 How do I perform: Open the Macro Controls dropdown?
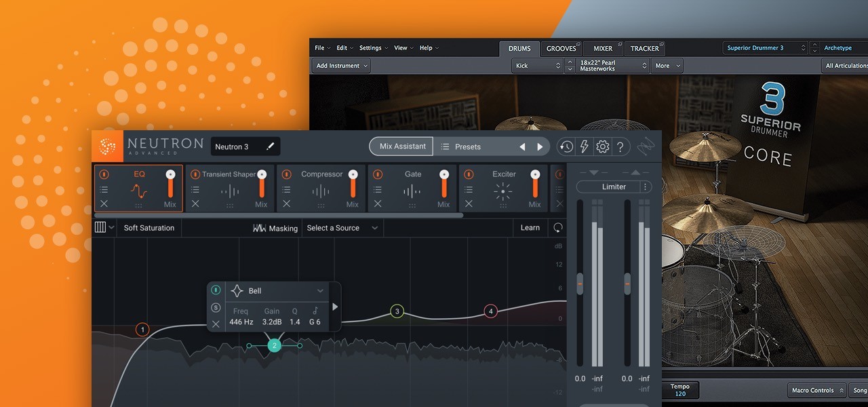(818, 390)
